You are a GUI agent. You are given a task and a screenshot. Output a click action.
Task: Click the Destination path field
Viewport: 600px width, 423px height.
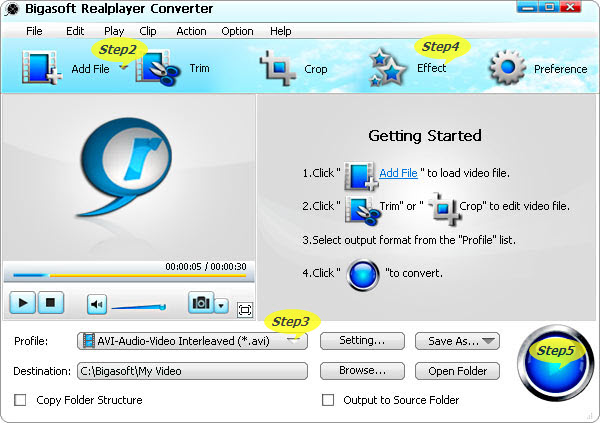click(x=192, y=371)
